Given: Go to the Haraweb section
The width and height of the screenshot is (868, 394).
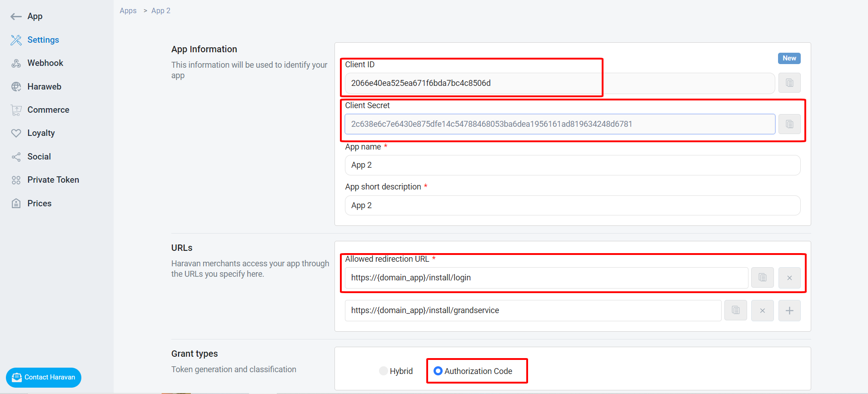Looking at the screenshot, I should point(44,87).
